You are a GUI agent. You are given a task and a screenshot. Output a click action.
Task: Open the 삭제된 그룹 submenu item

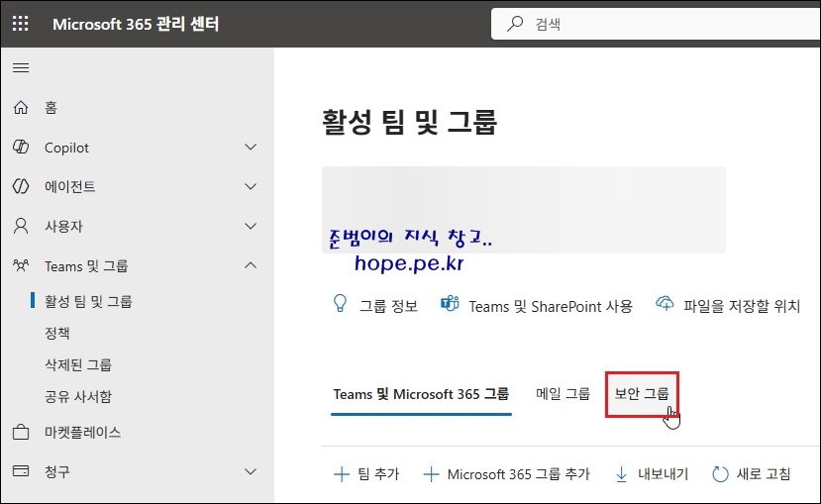[x=78, y=364]
